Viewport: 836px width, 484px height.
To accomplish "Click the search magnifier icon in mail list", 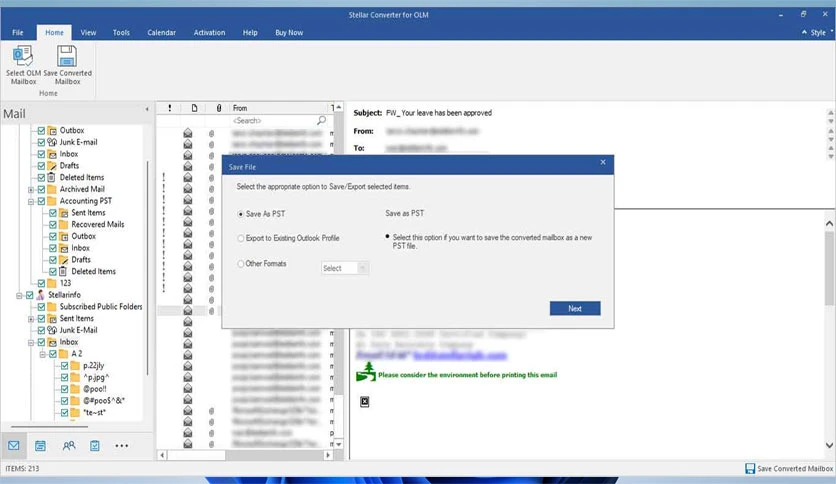I will (321, 120).
